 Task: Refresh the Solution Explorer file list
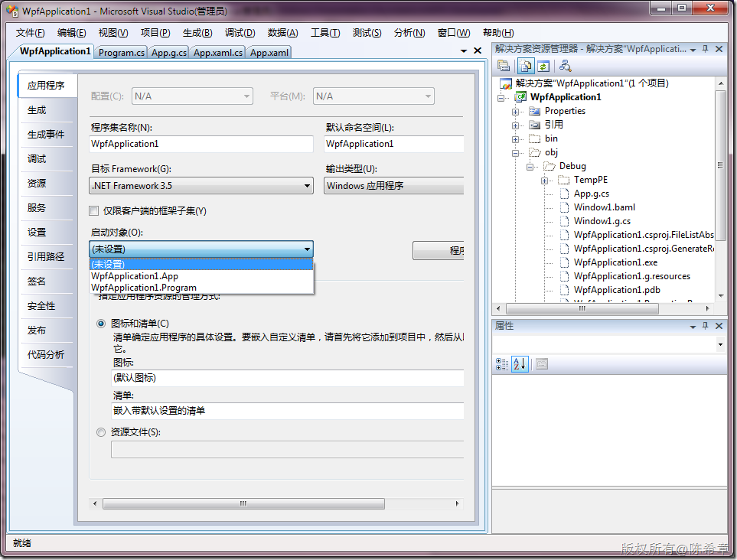(x=543, y=67)
